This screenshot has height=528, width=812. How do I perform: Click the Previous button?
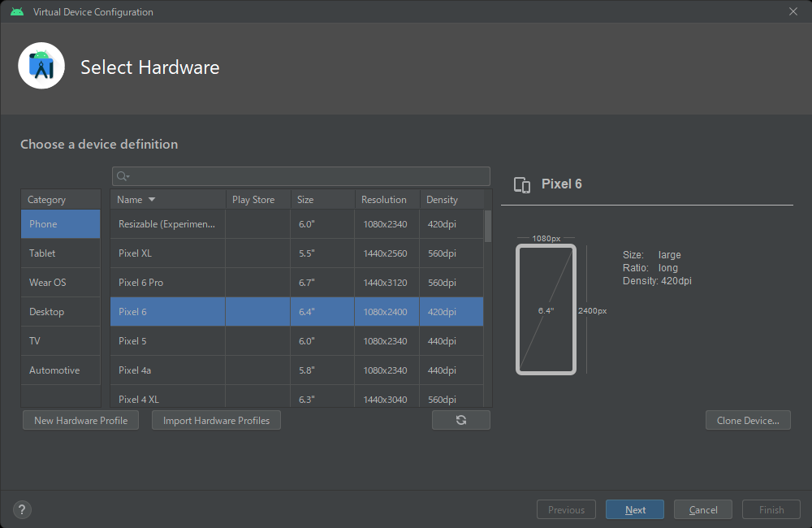click(566, 510)
